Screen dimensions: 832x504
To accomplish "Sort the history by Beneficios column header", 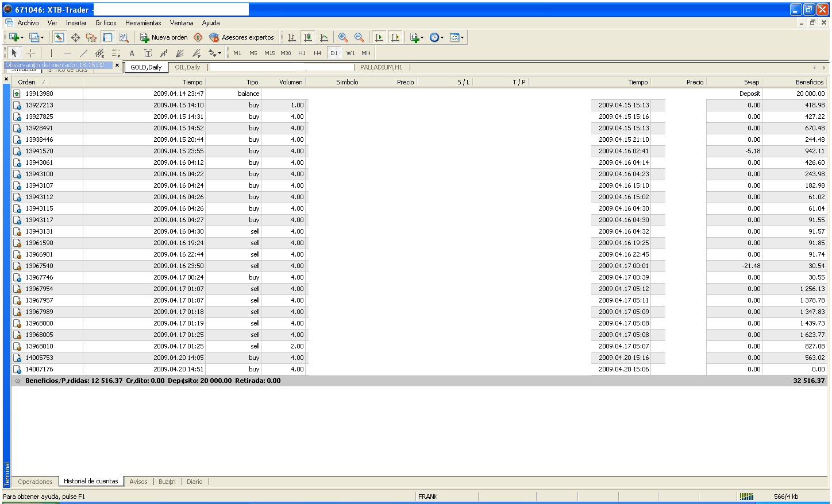I will 809,82.
